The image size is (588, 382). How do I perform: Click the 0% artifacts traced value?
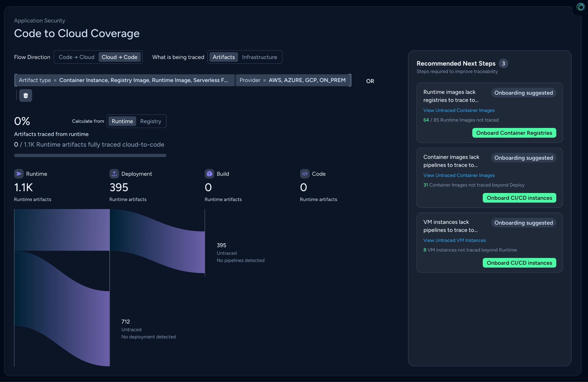(22, 121)
